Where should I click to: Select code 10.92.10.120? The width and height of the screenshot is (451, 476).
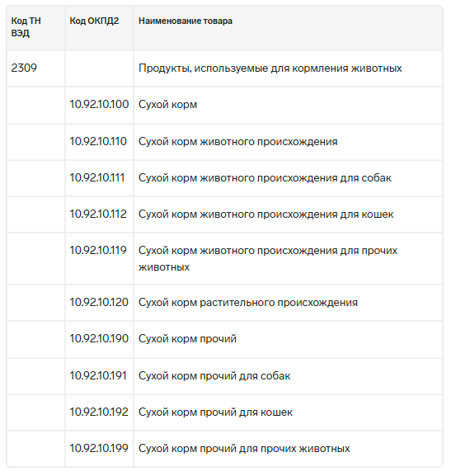click(x=99, y=303)
